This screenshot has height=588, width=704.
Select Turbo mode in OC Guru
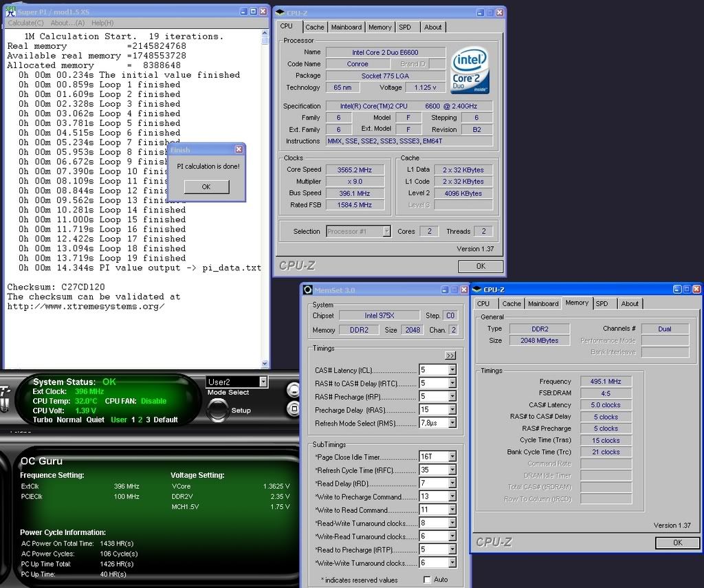point(43,420)
